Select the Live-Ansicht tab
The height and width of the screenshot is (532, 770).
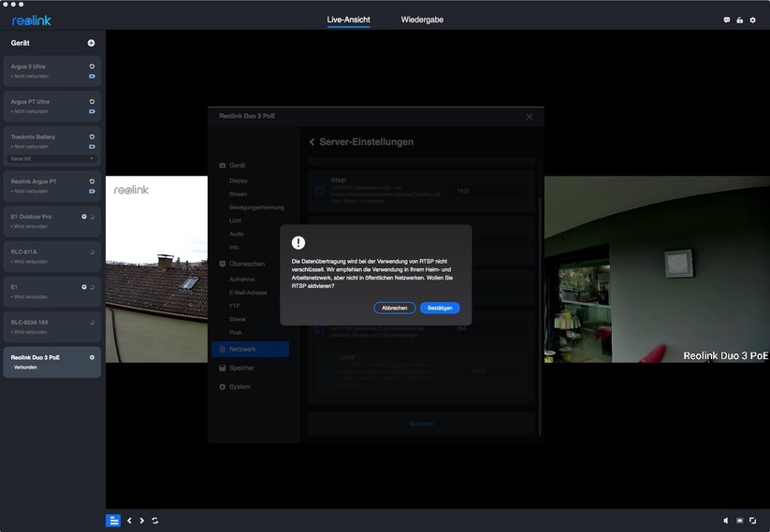click(348, 20)
